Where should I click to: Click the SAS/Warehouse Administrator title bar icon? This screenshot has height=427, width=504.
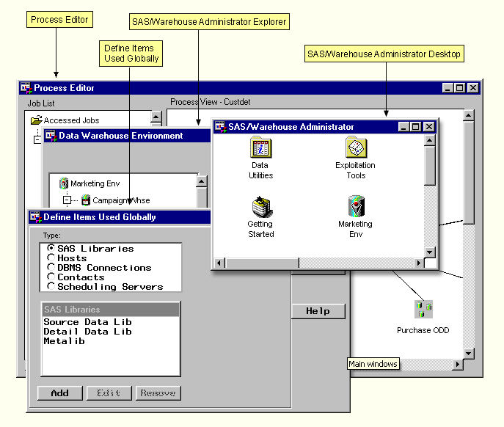pos(221,127)
